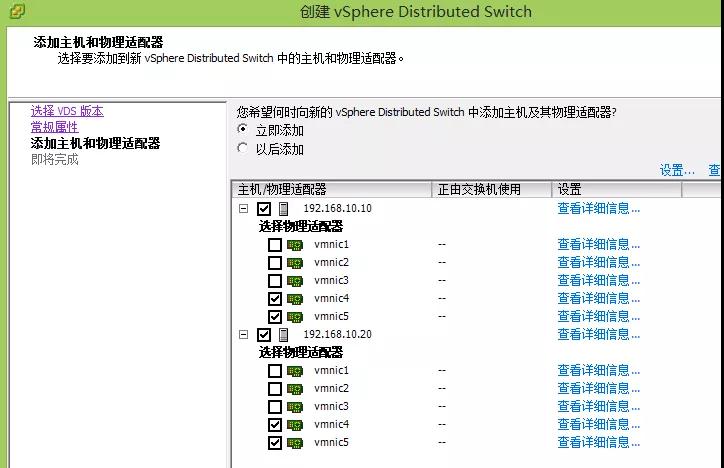Click the vSphere wizard icon in title bar
The height and width of the screenshot is (468, 724).
(16, 11)
